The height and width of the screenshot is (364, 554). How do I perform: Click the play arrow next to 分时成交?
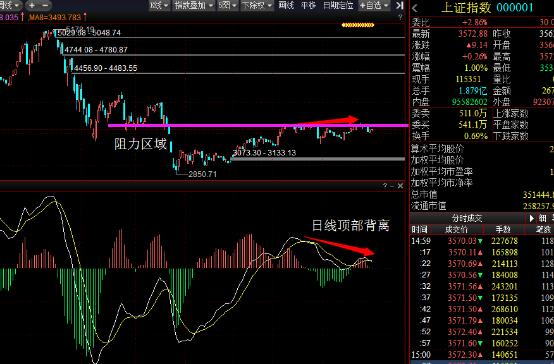point(531,218)
